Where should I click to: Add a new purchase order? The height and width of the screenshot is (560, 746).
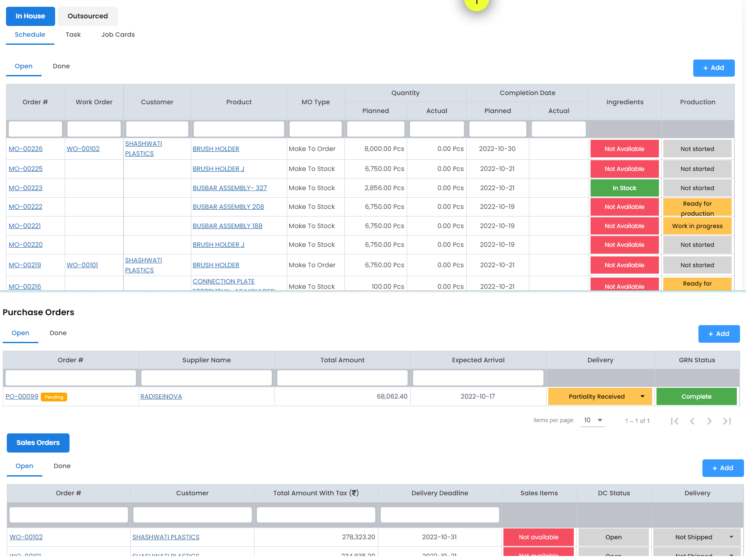click(719, 334)
